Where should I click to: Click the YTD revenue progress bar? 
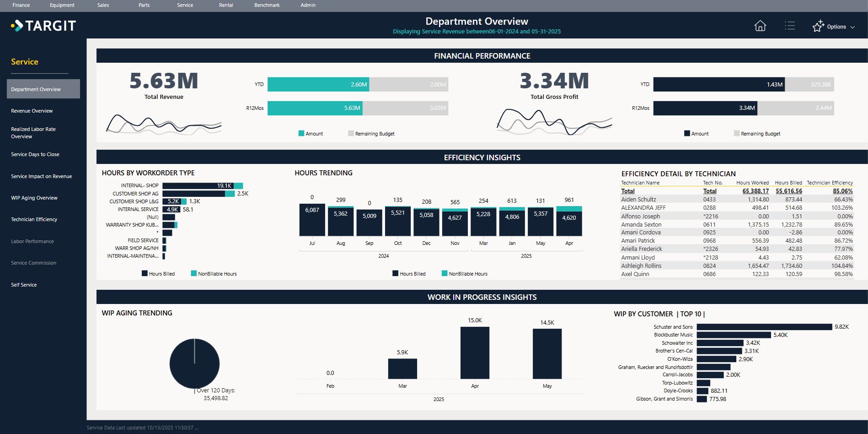click(x=318, y=84)
